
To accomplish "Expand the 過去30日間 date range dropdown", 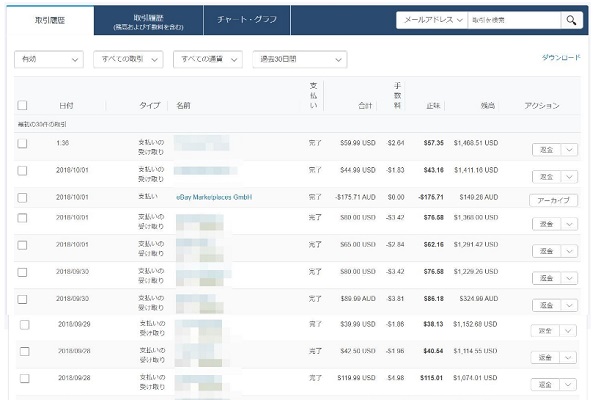I will pos(300,59).
